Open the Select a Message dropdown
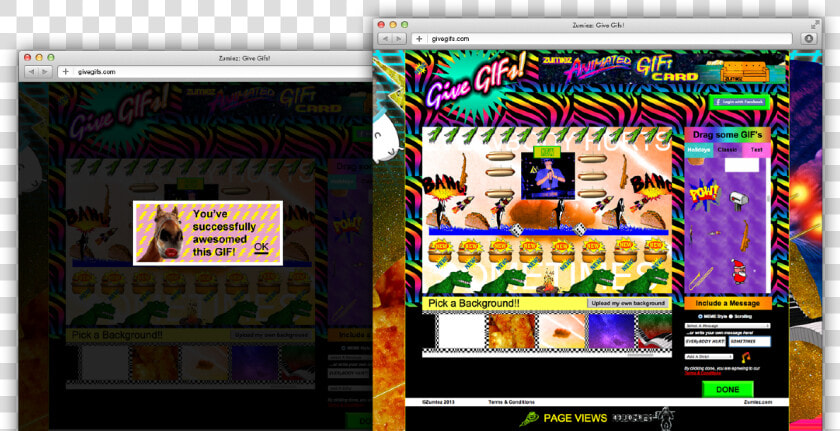Image resolution: width=840 pixels, height=431 pixels. [x=728, y=326]
